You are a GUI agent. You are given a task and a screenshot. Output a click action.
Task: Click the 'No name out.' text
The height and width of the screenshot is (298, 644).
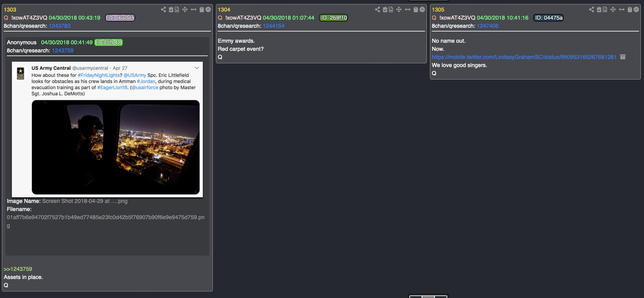click(x=448, y=41)
